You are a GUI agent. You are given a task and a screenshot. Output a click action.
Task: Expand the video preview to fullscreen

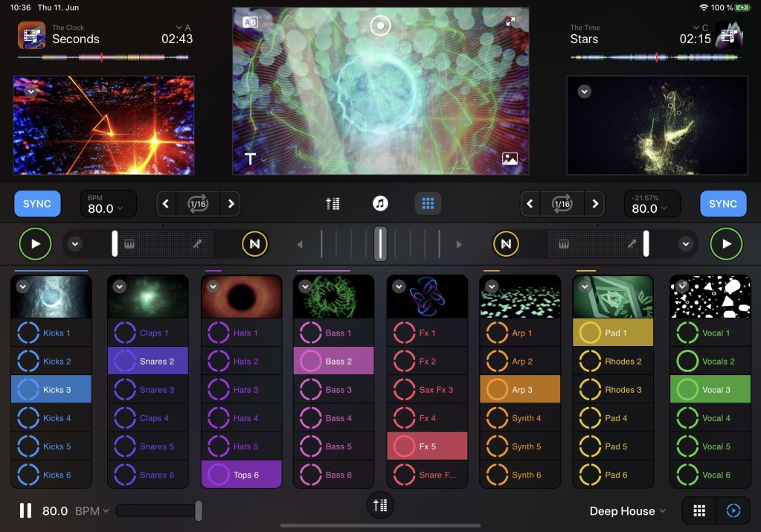510,22
